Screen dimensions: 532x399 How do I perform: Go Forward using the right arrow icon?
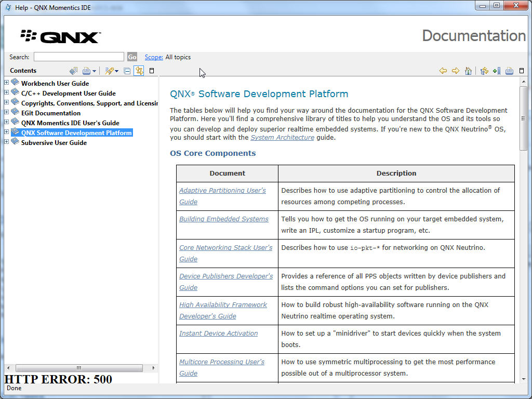tap(456, 71)
